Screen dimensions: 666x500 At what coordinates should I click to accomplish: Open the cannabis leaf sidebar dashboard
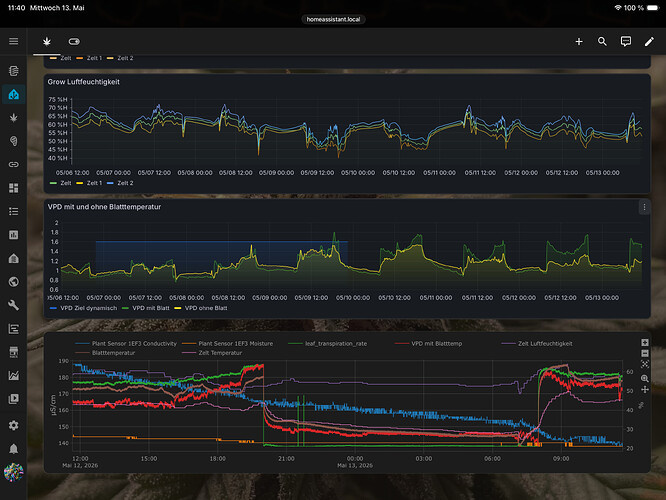tap(14, 118)
